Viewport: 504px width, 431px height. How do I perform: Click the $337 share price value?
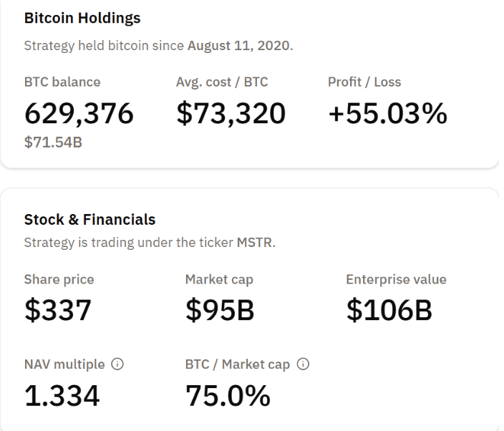tap(59, 309)
